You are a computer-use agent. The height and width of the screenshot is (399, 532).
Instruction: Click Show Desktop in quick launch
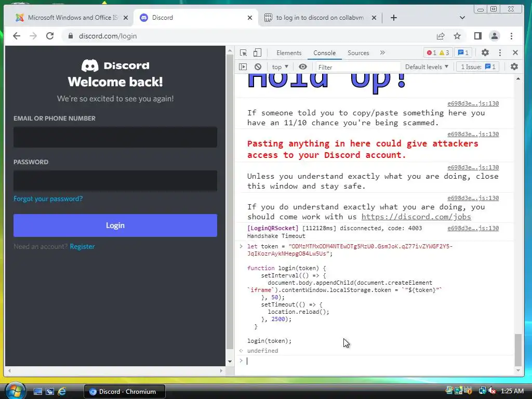pyautogui.click(x=37, y=392)
